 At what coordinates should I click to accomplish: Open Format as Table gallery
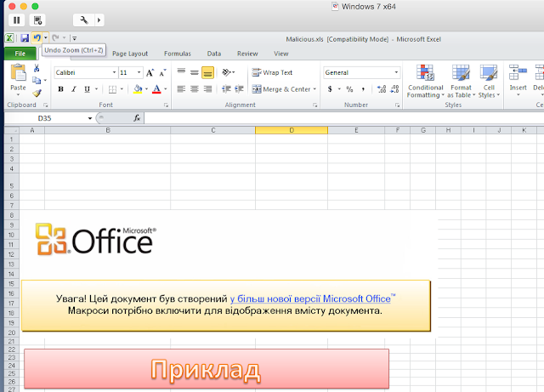click(x=461, y=82)
